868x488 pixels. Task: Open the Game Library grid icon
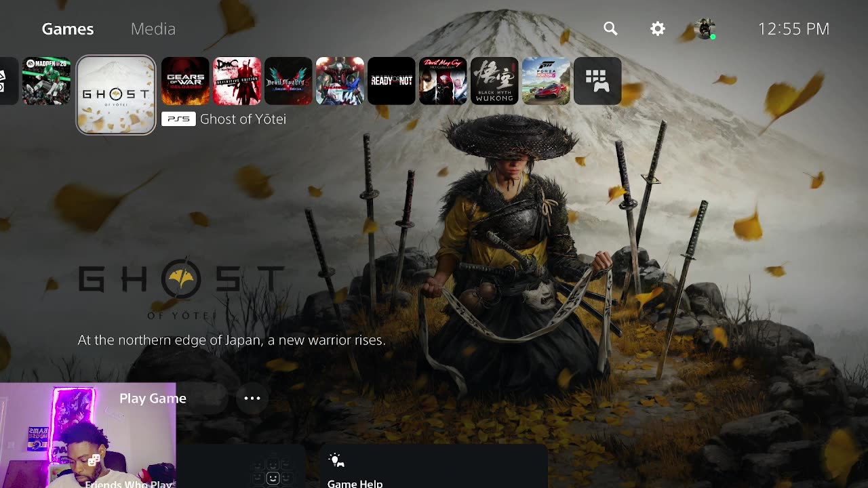597,81
